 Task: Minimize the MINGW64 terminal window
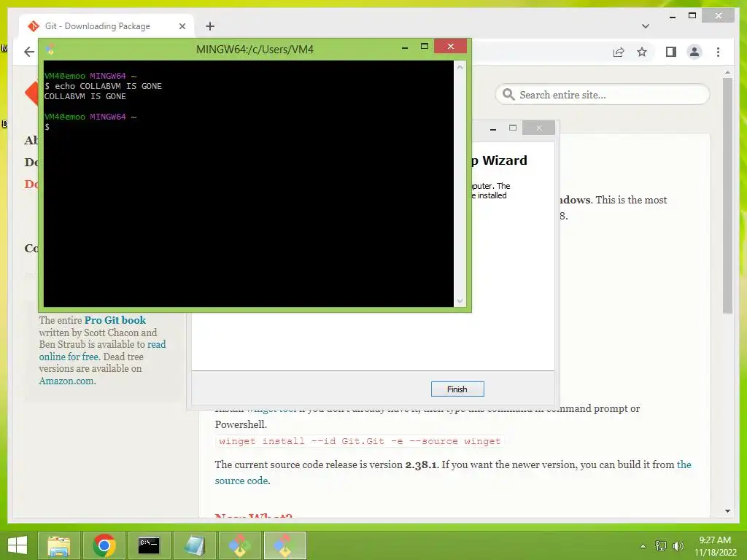click(405, 47)
